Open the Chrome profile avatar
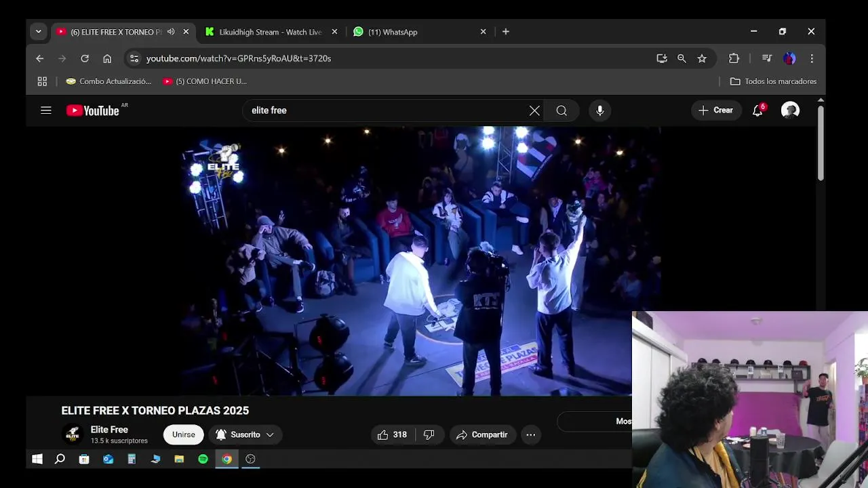 [789, 58]
